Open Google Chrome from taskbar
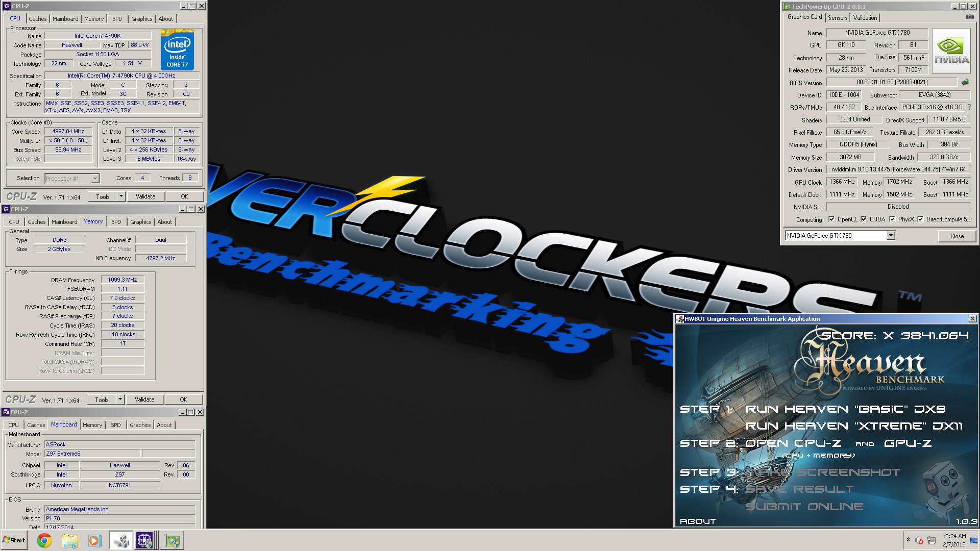The image size is (980, 551). [44, 540]
